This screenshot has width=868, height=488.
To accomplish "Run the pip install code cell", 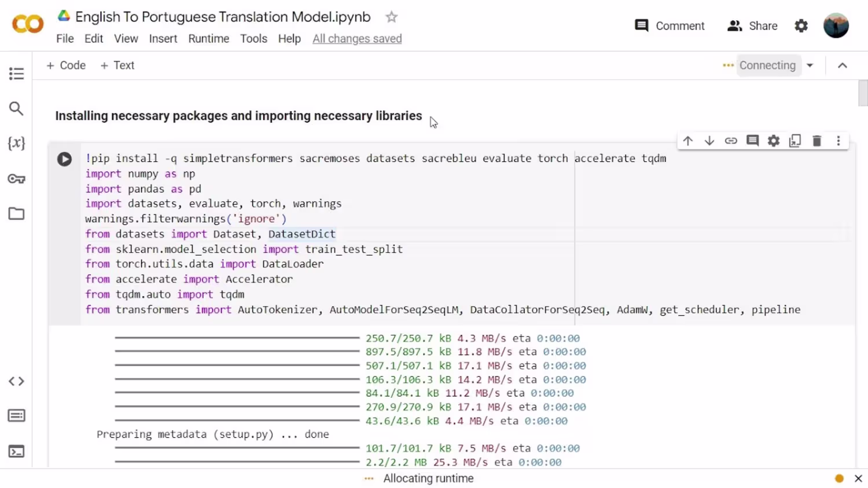I will click(64, 159).
